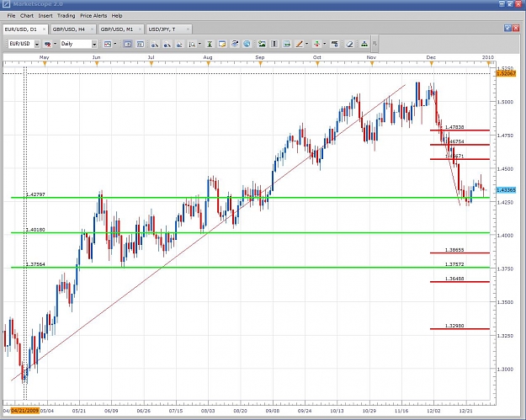Click the highlighted 04/21/2009 date label
This screenshot has height=420, width=526.
pyautogui.click(x=24, y=411)
